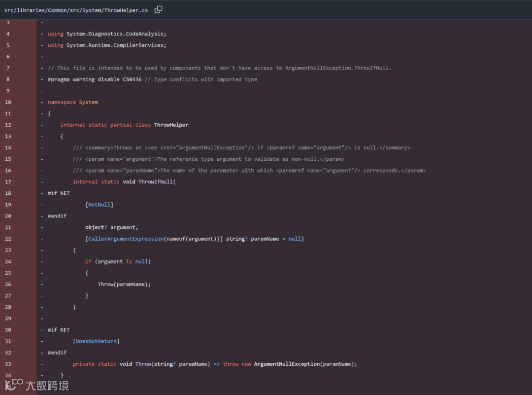Click the ThrowHelper.cs file path header
This screenshot has height=395, width=532.
point(76,10)
